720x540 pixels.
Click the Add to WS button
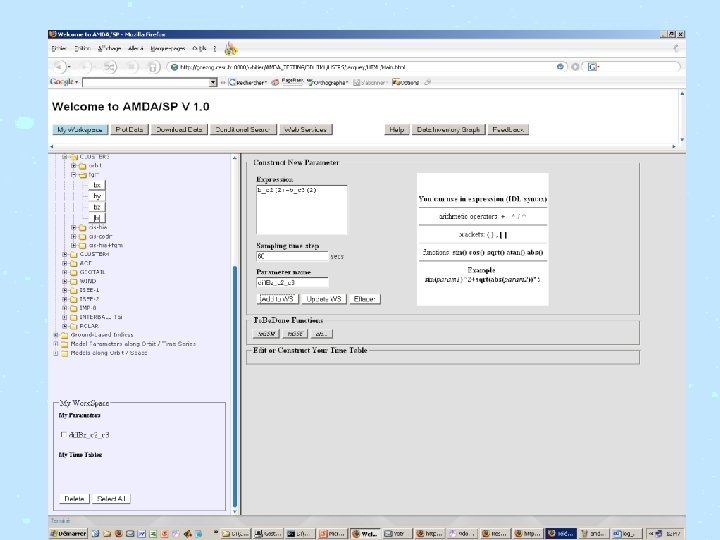[x=277, y=299]
